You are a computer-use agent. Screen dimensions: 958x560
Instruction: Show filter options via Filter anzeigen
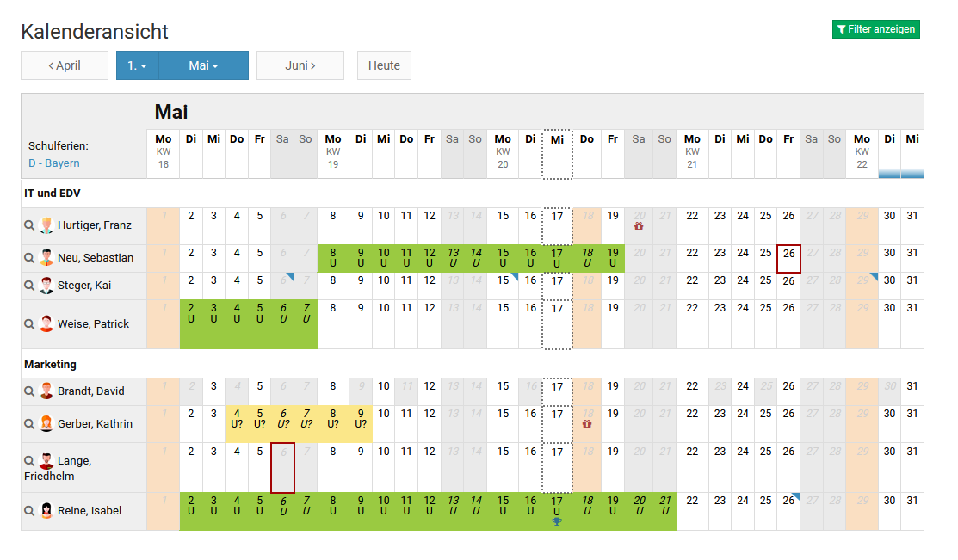pos(875,29)
